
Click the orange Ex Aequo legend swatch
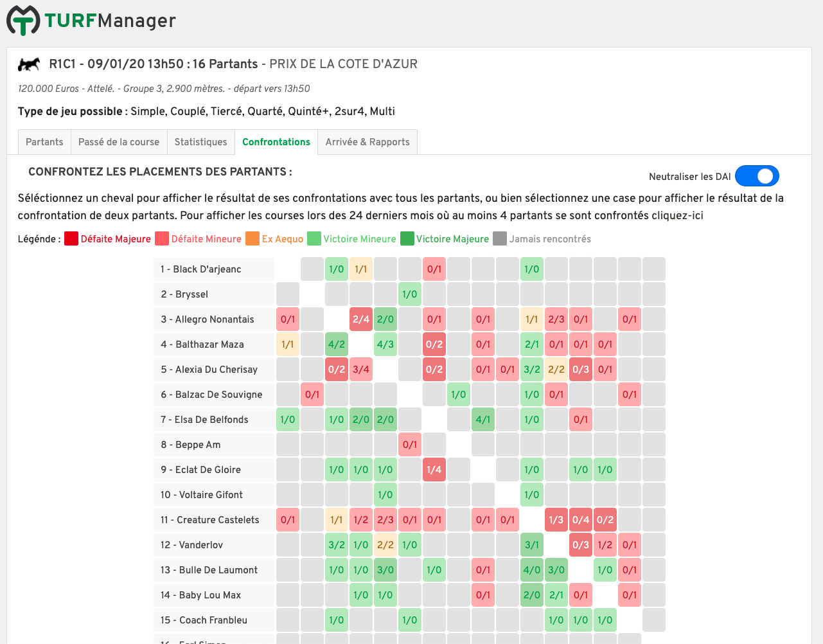(252, 238)
